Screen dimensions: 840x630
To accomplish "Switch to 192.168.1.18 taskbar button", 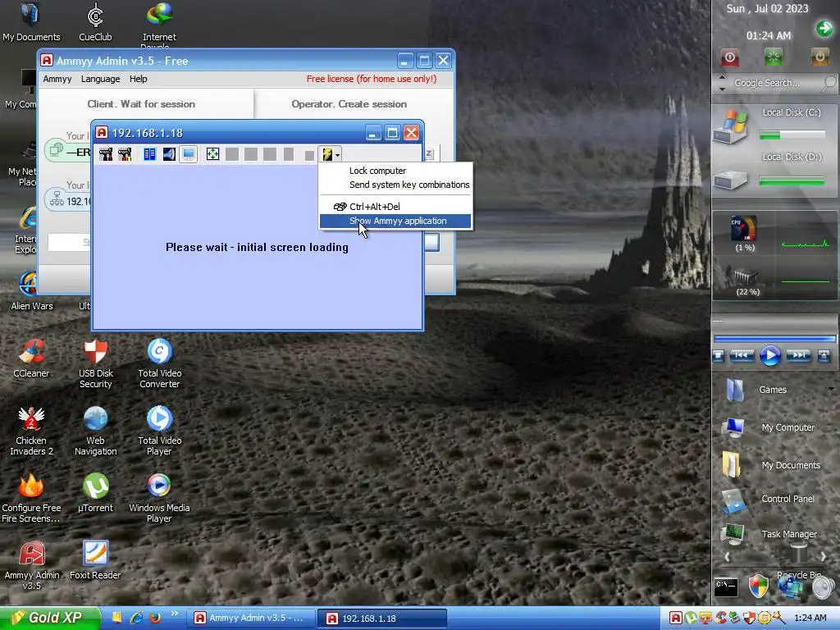I will click(x=382, y=619).
